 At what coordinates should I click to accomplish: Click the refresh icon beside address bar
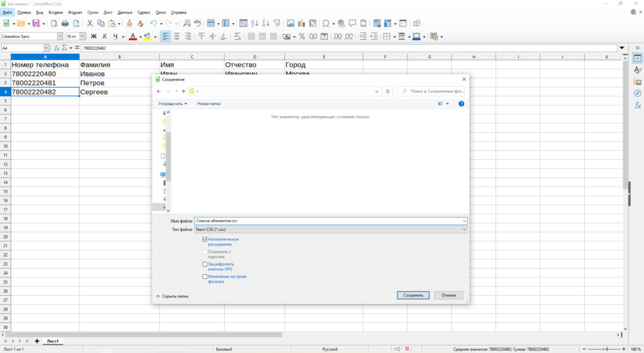click(x=387, y=91)
